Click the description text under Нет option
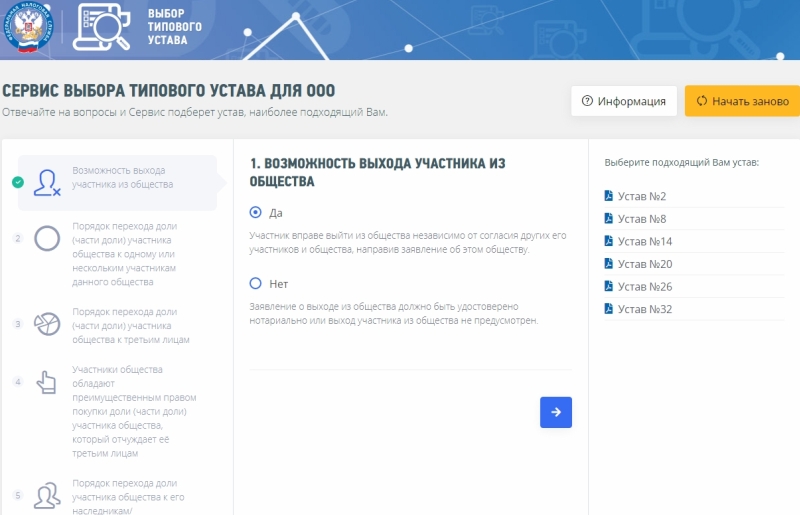 (x=394, y=313)
